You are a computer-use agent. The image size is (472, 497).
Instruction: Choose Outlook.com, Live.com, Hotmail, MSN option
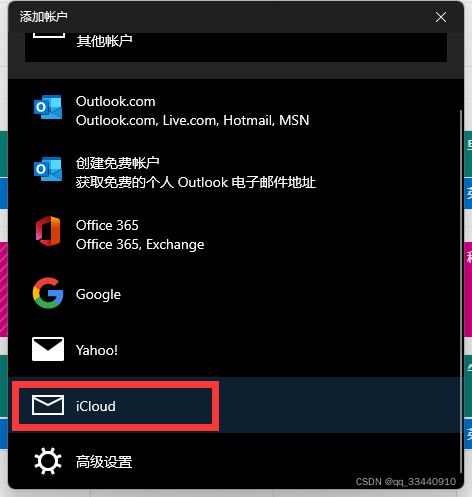click(x=234, y=110)
